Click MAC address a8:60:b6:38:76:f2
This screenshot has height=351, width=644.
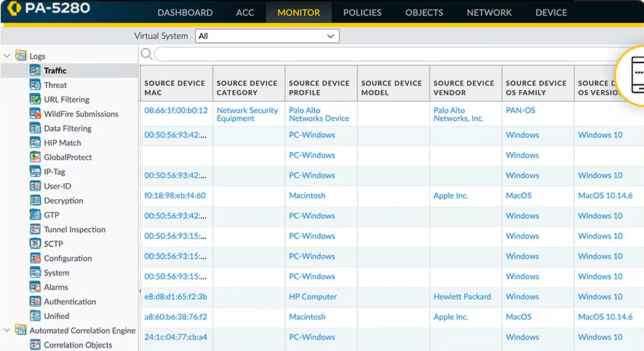175,317
